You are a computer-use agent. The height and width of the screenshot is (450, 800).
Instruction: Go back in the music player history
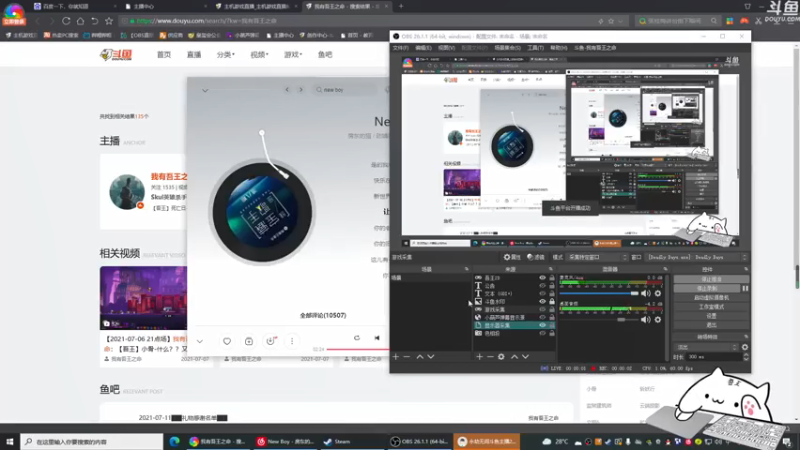coord(287,90)
